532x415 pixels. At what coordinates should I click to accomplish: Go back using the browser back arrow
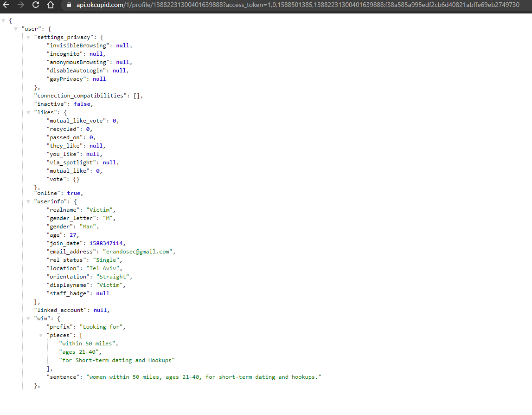pyautogui.click(x=6, y=5)
